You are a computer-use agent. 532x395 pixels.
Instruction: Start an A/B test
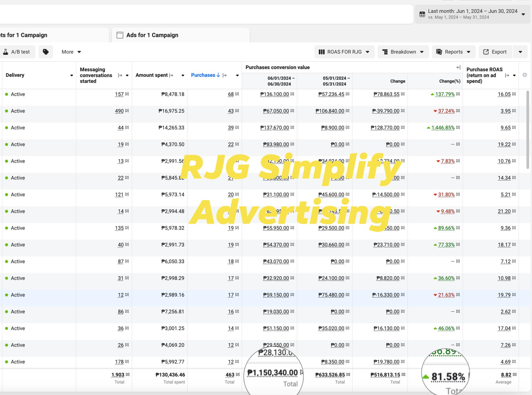[17, 52]
